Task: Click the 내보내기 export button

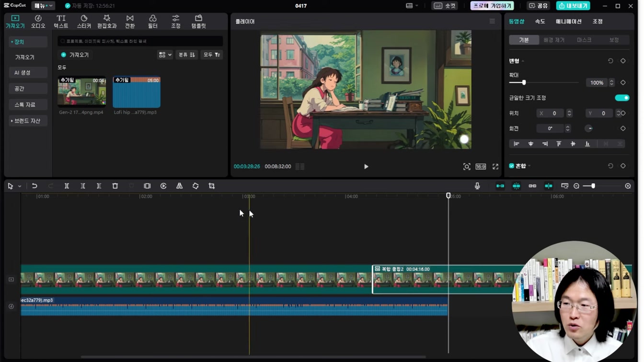Action: click(x=573, y=6)
